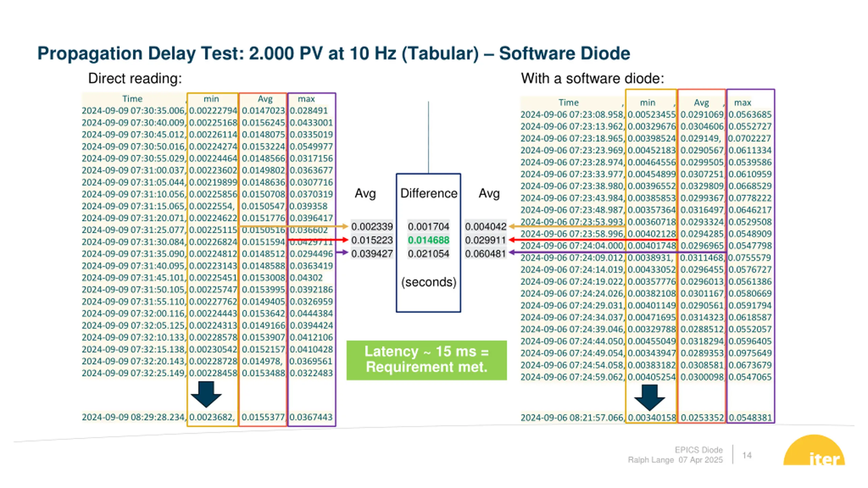Image resolution: width=868 pixels, height=488 pixels.
Task: Click Avg value 0.0329809
Action: click(x=702, y=186)
